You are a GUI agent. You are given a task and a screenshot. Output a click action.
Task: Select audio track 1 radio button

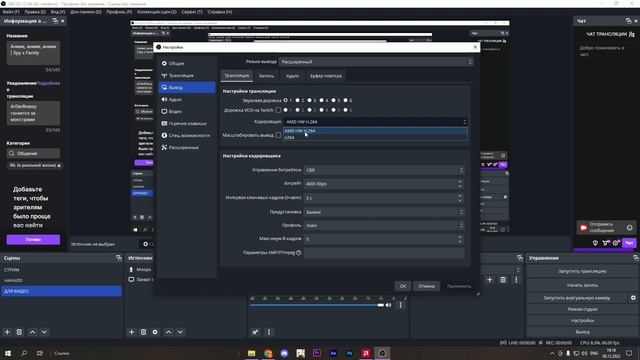[x=285, y=100]
